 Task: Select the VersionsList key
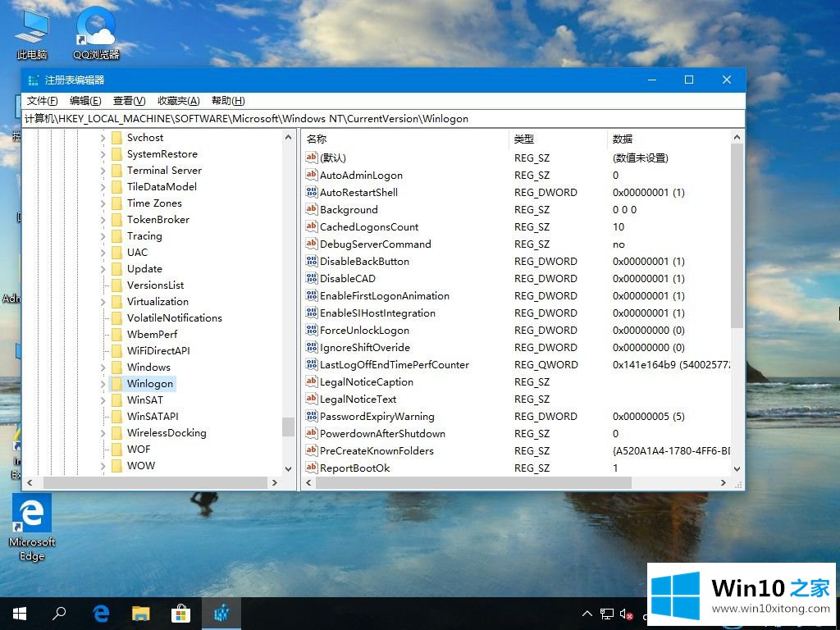click(155, 285)
